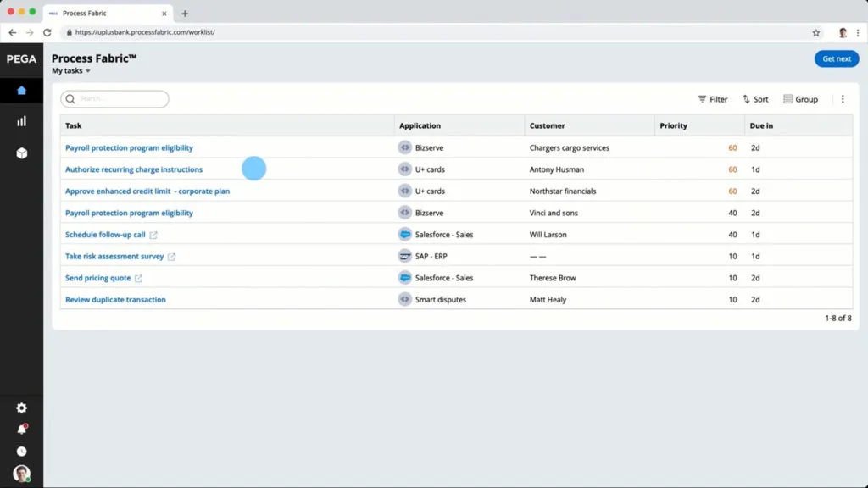Image resolution: width=868 pixels, height=488 pixels.
Task: Click Salesforce icon in Will Larson row
Action: pos(405,234)
